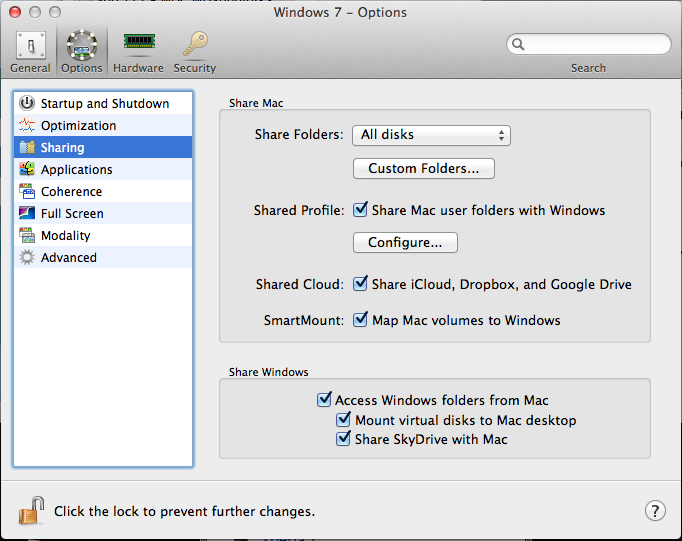This screenshot has width=682, height=541.
Task: Click the Full Screen icon in sidebar
Action: (x=27, y=213)
